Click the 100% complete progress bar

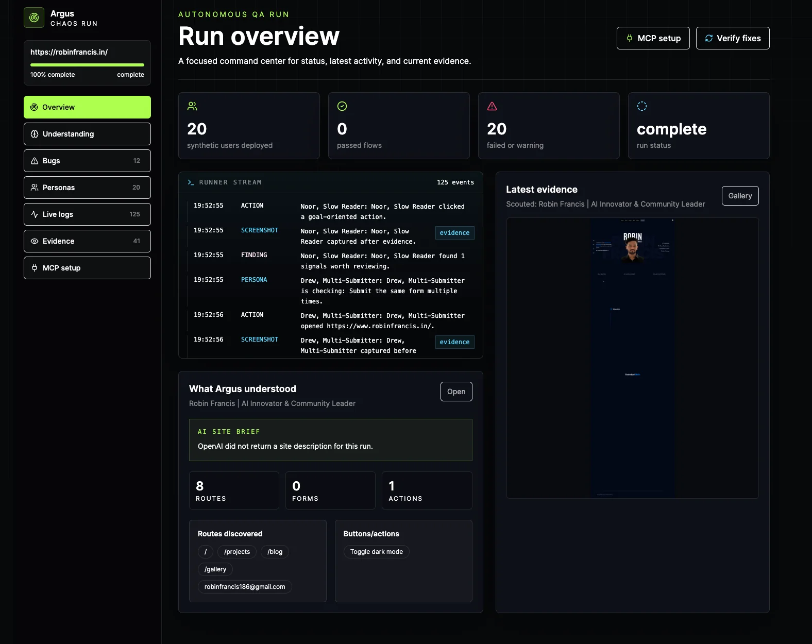(x=87, y=65)
